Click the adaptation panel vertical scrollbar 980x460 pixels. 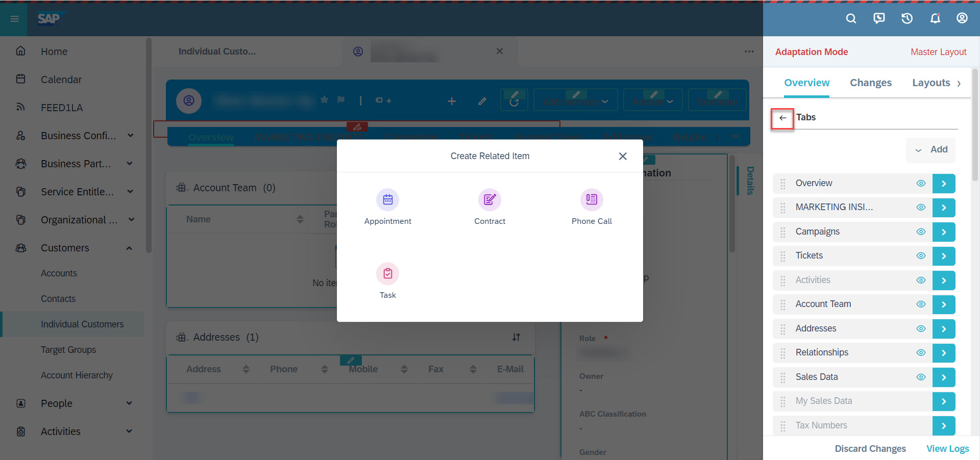pyautogui.click(x=975, y=125)
